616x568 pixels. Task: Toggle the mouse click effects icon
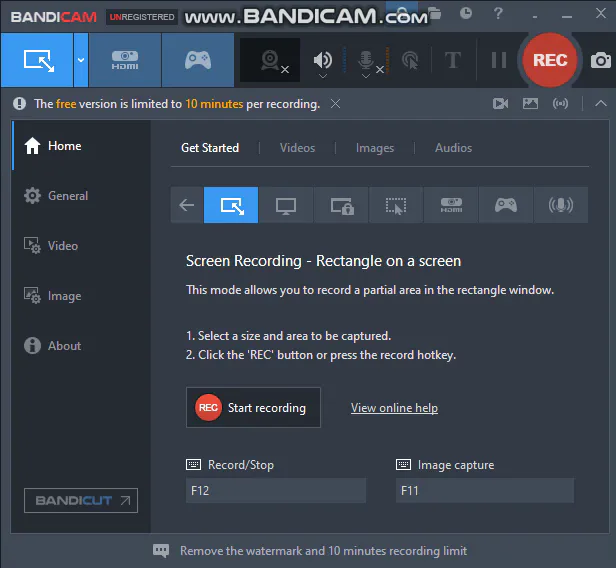[x=410, y=60]
